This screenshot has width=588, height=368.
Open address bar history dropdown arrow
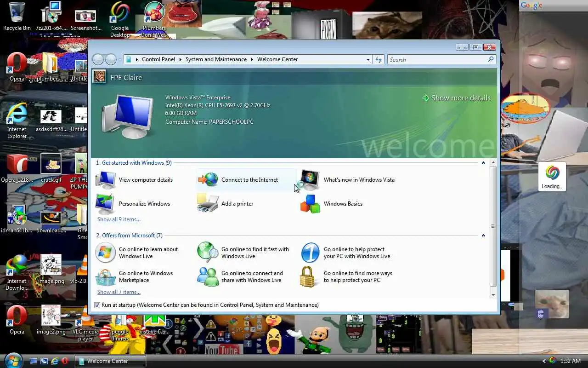pyautogui.click(x=368, y=59)
